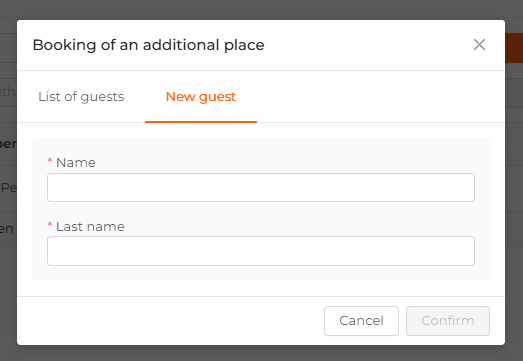Dismiss dialog by clicking backdrop below it
Screen dimensions: 523x361
[x=261, y=353]
